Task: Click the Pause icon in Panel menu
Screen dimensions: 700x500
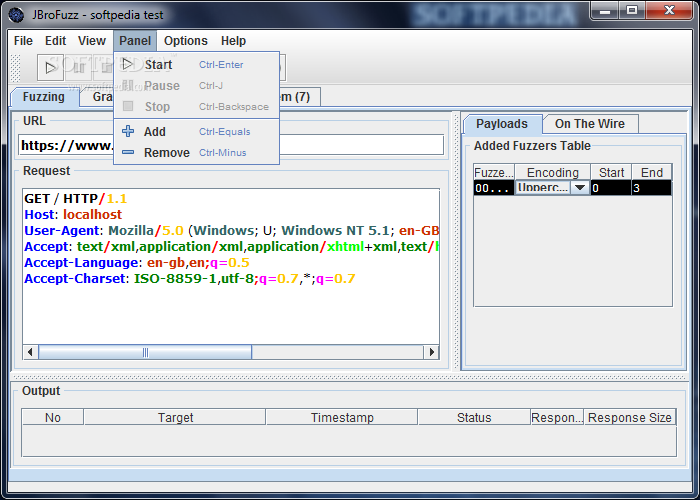Action: [x=128, y=85]
